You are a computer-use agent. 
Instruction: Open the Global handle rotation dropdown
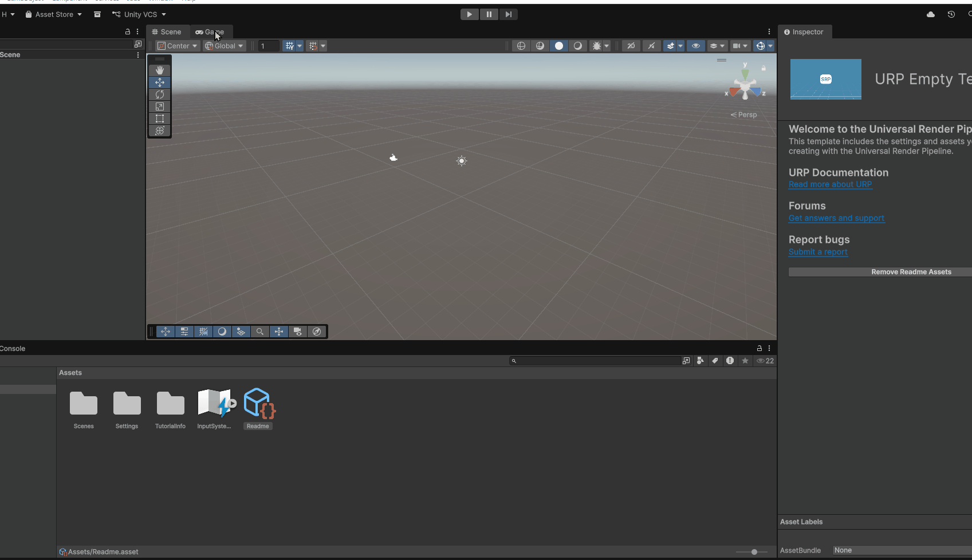[225, 46]
